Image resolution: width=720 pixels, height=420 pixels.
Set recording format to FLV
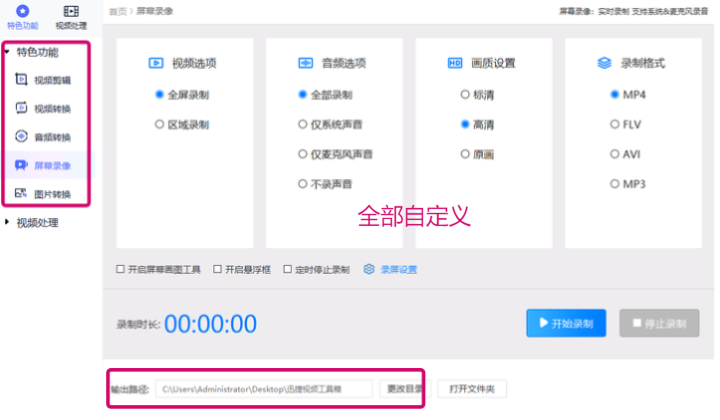tap(625, 124)
